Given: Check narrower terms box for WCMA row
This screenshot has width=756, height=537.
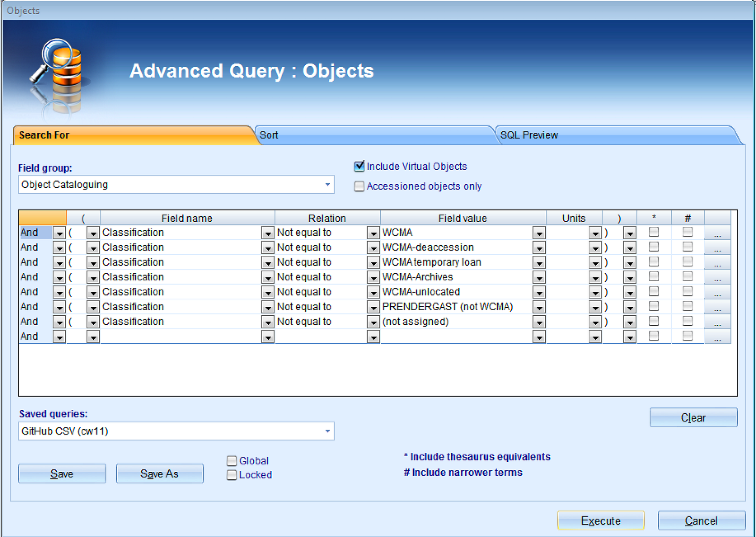Looking at the screenshot, I should [687, 232].
